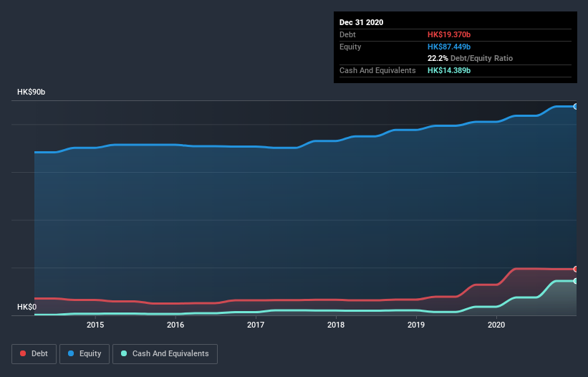The height and width of the screenshot is (377, 588).
Task: Click the 22.2% Debt/Equity Ratio text
Action: click(470, 58)
